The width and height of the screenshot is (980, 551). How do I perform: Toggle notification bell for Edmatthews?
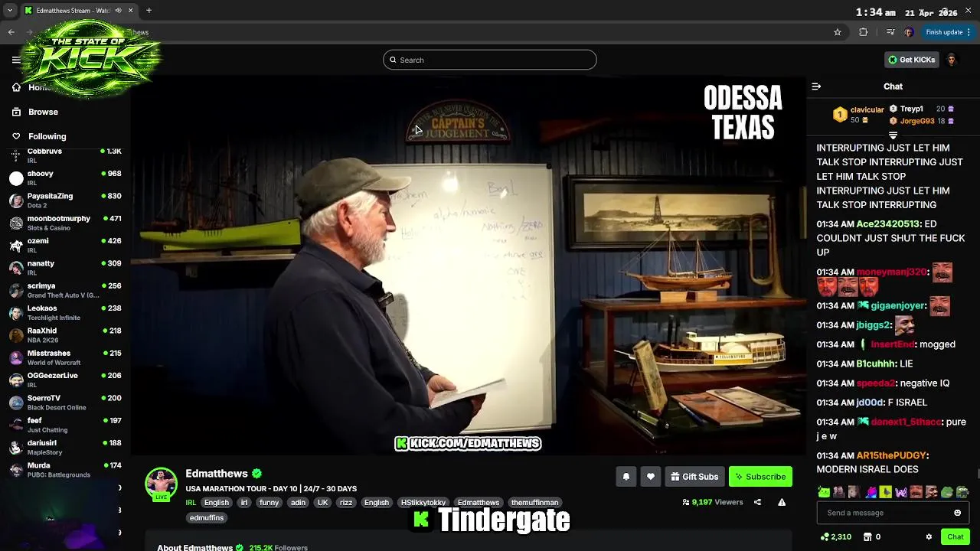coord(626,477)
